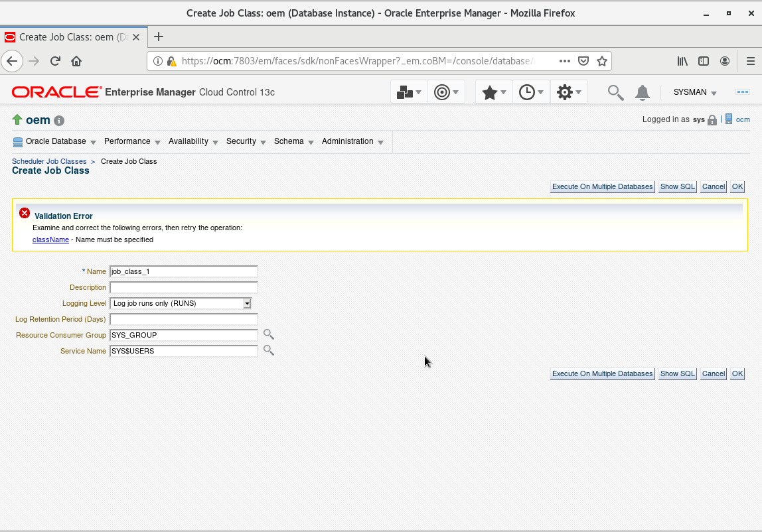The image size is (762, 532).
Task: Click the Oracle logo
Action: coord(57,92)
